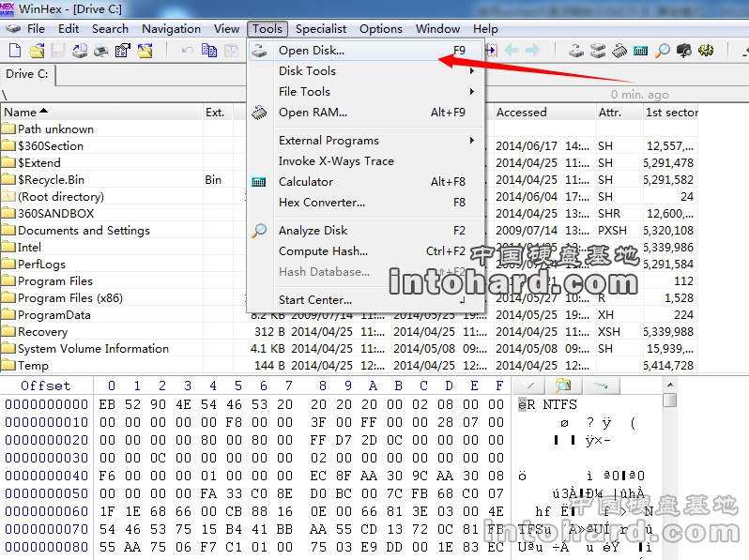Viewport: 749px width, 560px height.
Task: Click the grayed Save floppy disk icon
Action: pyautogui.click(x=58, y=50)
